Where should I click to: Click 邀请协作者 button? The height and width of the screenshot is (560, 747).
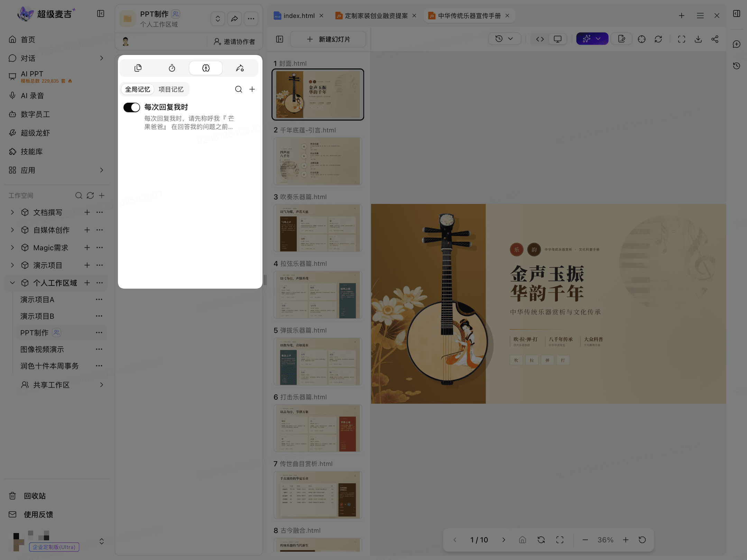[234, 42]
